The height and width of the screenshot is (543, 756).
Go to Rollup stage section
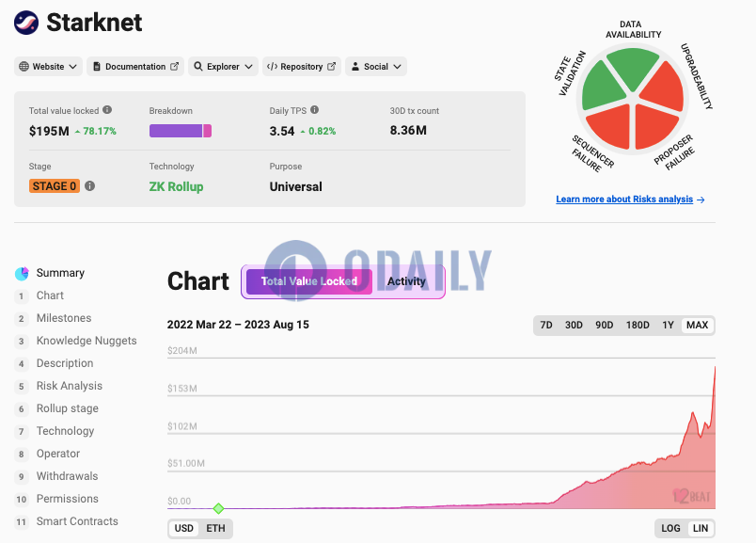(68, 408)
